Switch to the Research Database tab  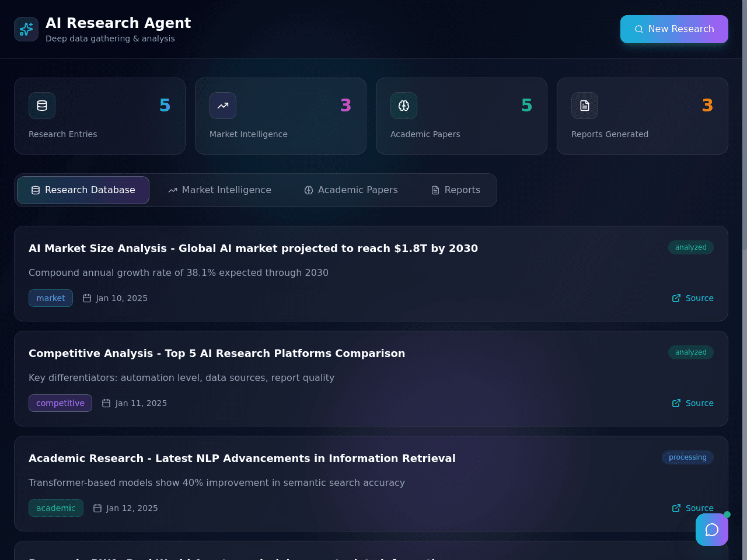[x=83, y=190]
